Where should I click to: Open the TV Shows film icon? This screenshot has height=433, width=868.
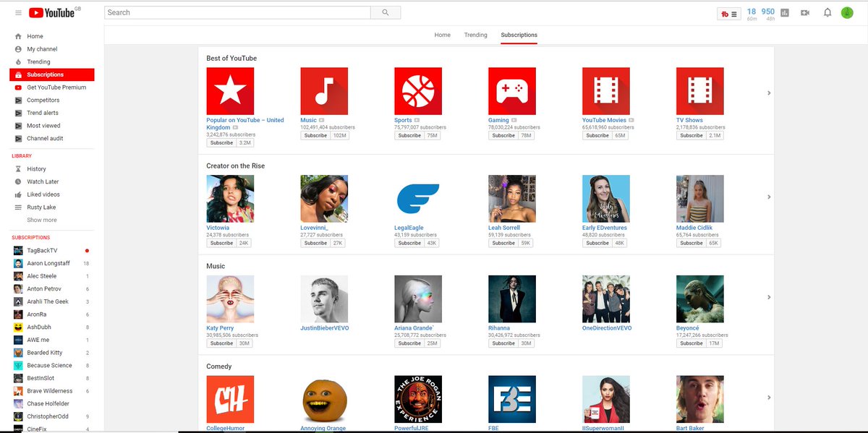(x=700, y=91)
